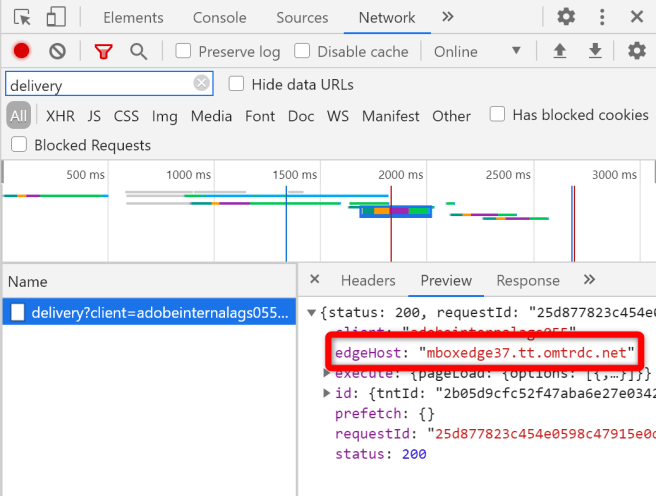Filter requests by XHR type
The height and width of the screenshot is (496, 656).
point(60,116)
